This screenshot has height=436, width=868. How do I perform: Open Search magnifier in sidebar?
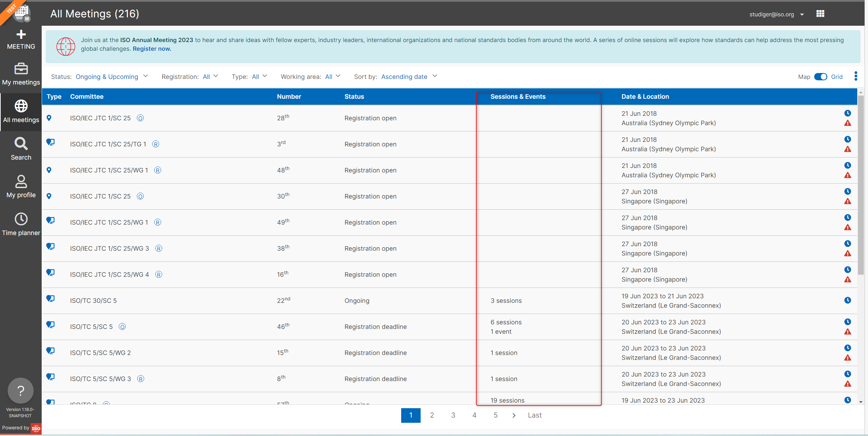(21, 144)
